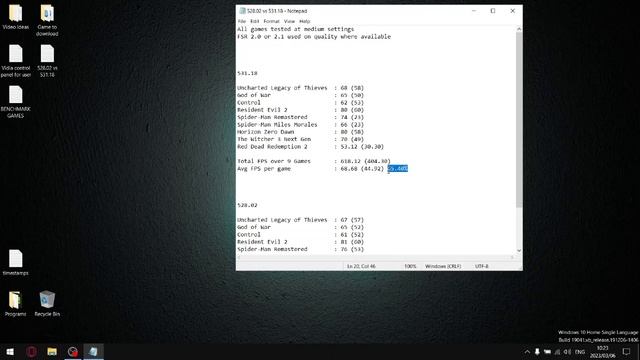Image resolution: width=640 pixels, height=360 pixels.
Task: Click the 'Windows (CRLF)' status entry
Action: tap(443, 266)
